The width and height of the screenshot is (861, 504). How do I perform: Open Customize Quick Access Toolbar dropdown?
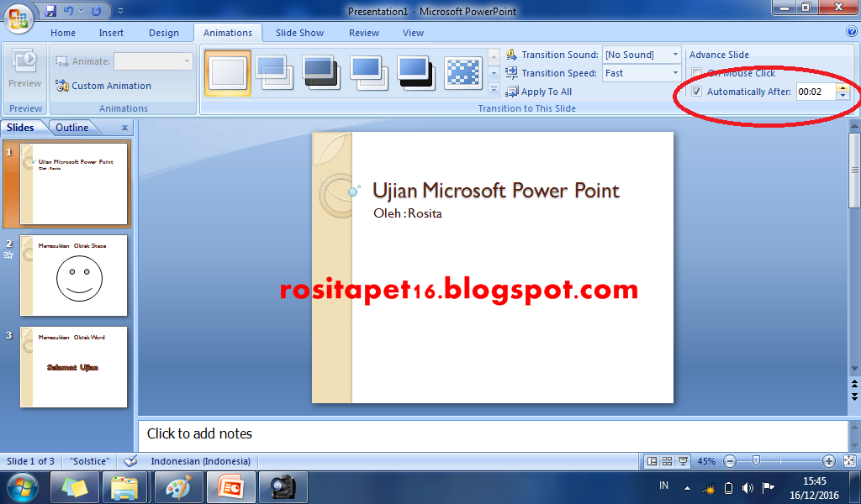[121, 10]
